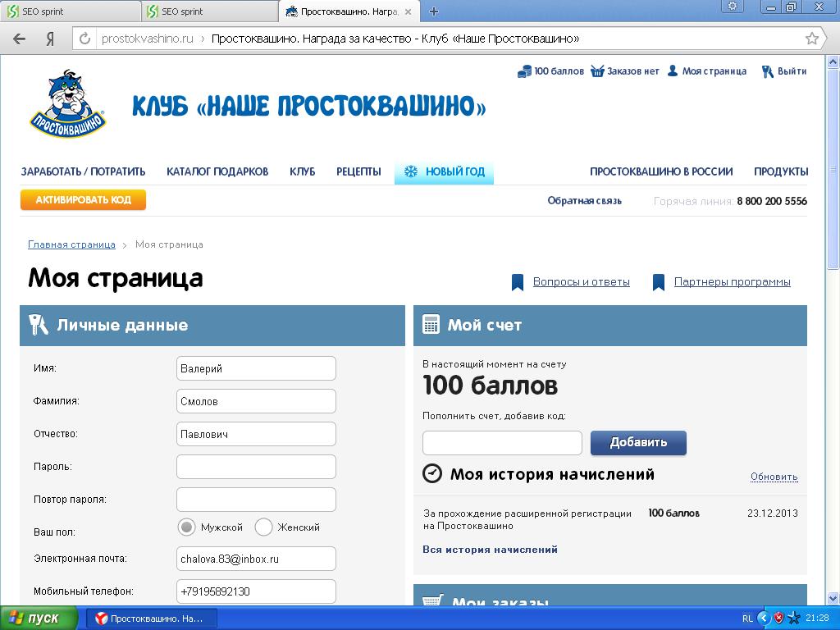Click the scrollbar up arrow
Screen dimensions: 840x630
[x=833, y=62]
